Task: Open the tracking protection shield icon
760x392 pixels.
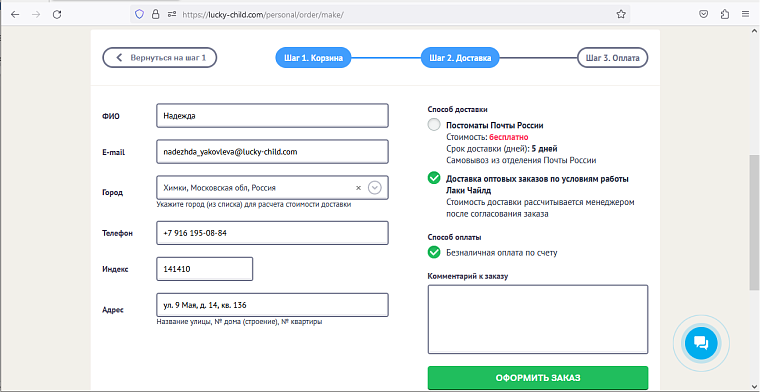Action: [139, 15]
